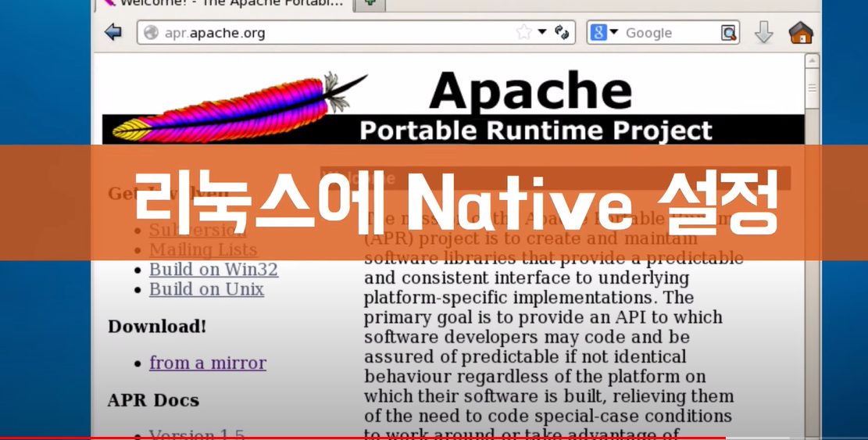Click the page scrollbar up arrow
The image size is (868, 440).
812,60
